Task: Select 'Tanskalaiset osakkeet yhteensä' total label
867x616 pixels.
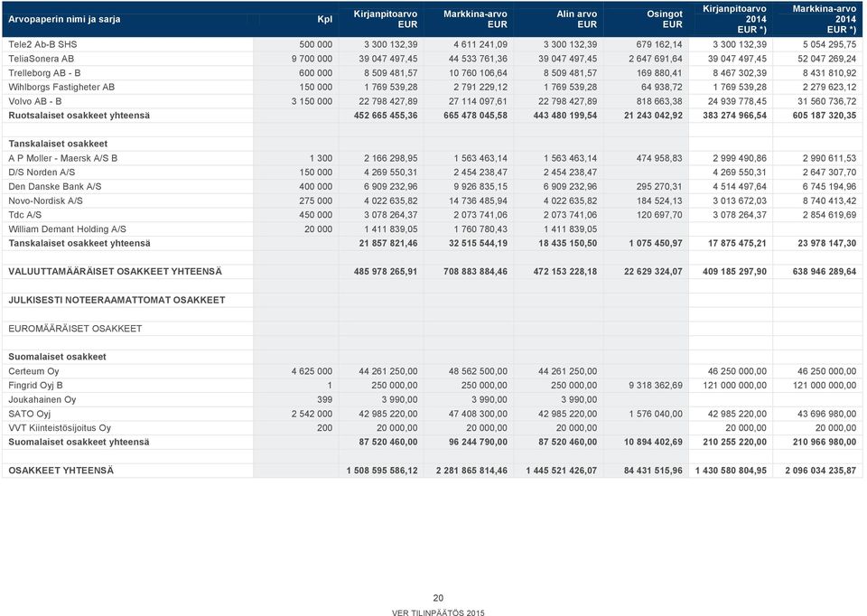Action: [79, 243]
